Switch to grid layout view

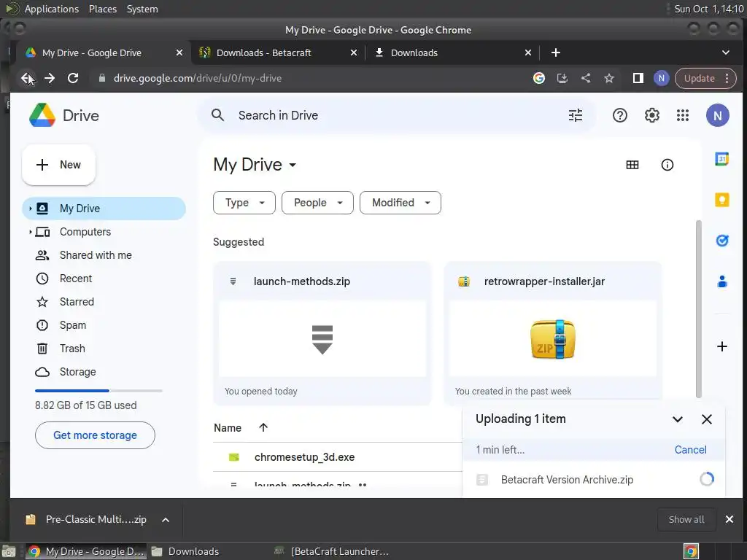pyautogui.click(x=632, y=165)
